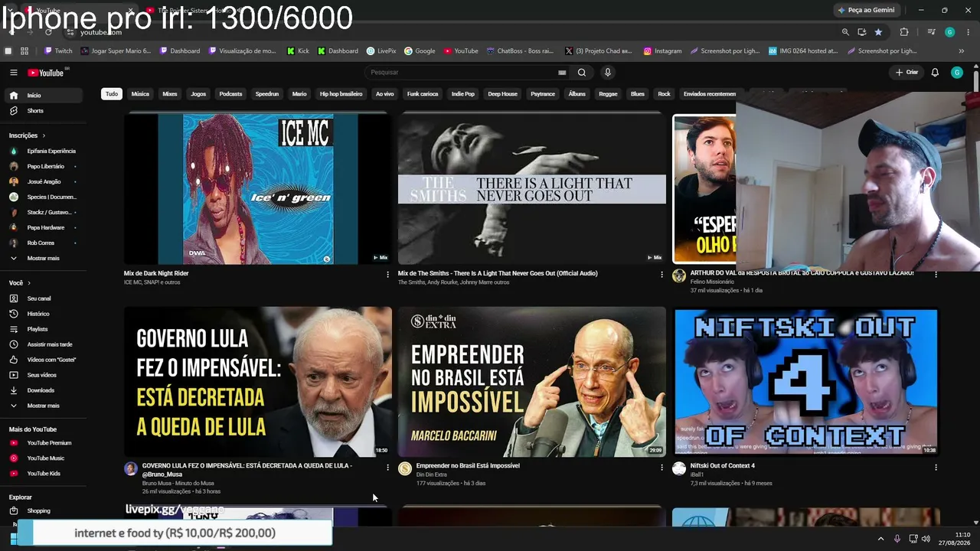Open YouTube Music link
The height and width of the screenshot is (551, 980).
point(43,458)
